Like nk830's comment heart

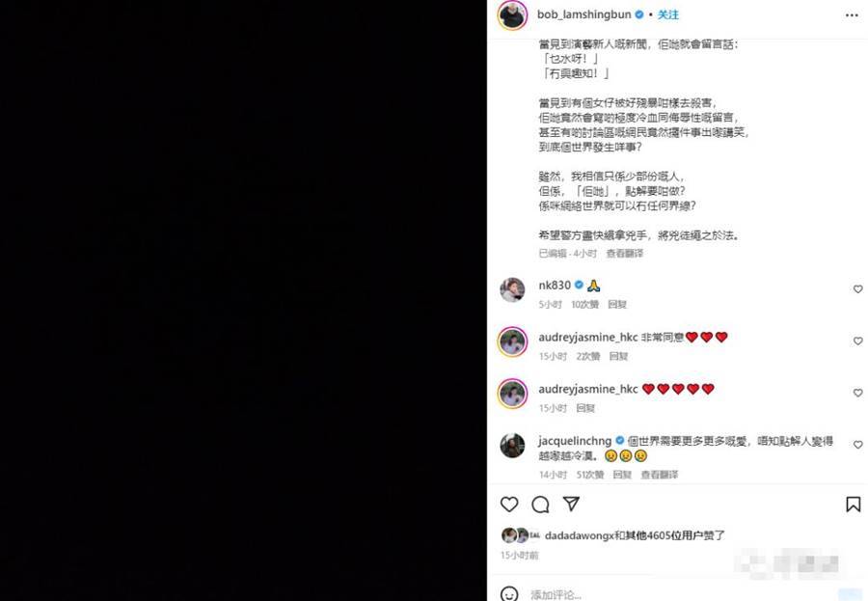tap(857, 289)
